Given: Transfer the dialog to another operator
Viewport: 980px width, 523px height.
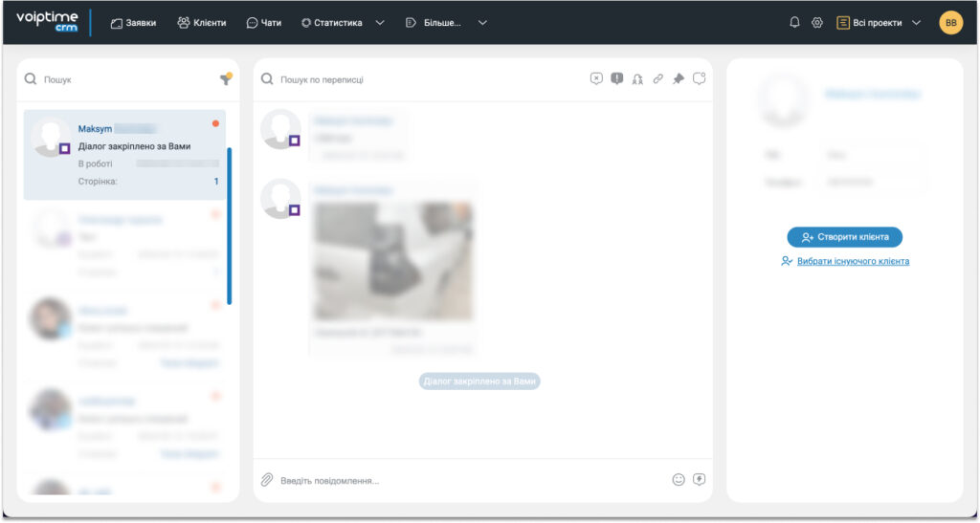Looking at the screenshot, I should point(637,79).
